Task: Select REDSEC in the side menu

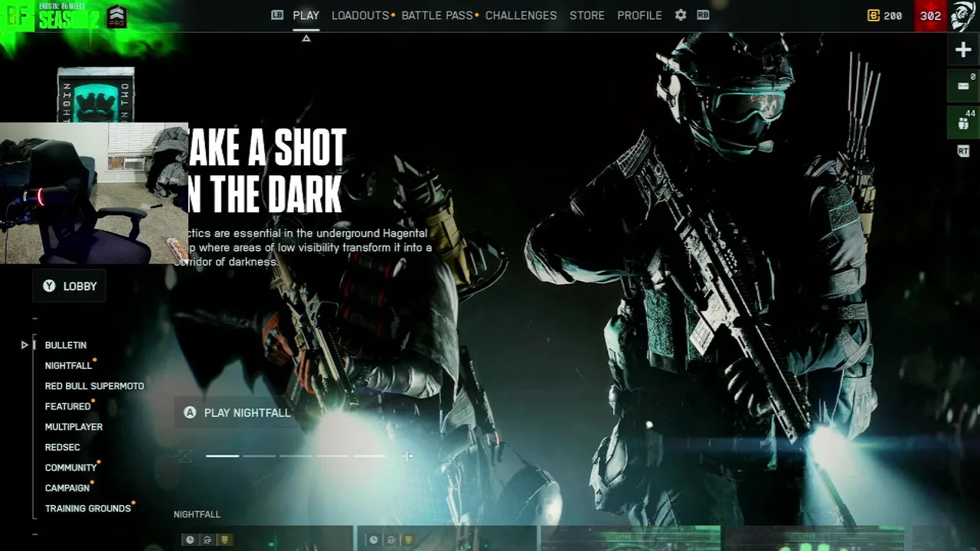Action: pyautogui.click(x=62, y=448)
